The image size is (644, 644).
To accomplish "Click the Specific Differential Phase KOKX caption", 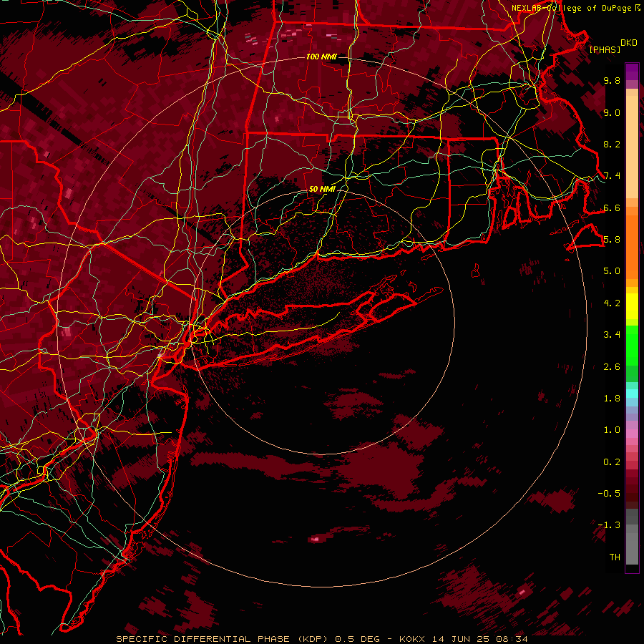I will pos(322,639).
